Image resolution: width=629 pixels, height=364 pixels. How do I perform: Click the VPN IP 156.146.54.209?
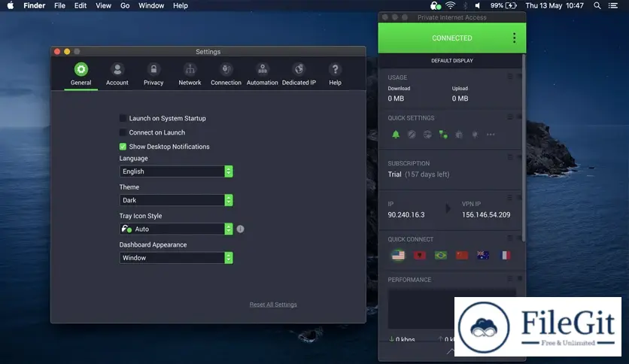[486, 215]
